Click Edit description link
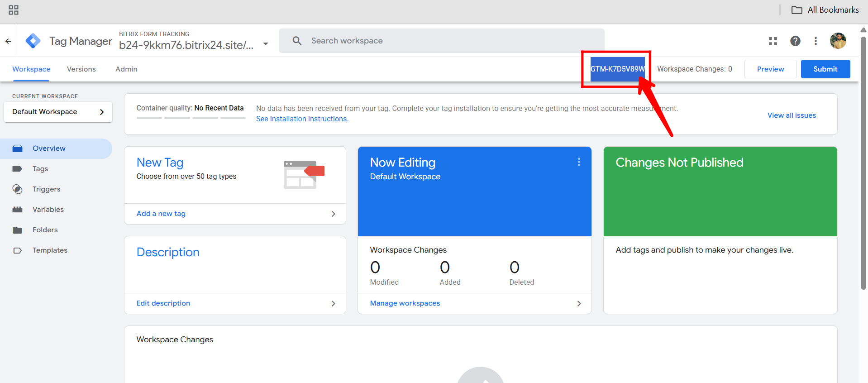 point(163,303)
